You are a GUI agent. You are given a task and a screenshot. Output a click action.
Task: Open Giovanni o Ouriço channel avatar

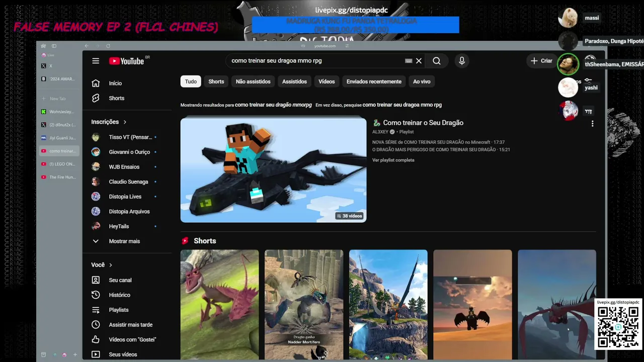(x=96, y=152)
